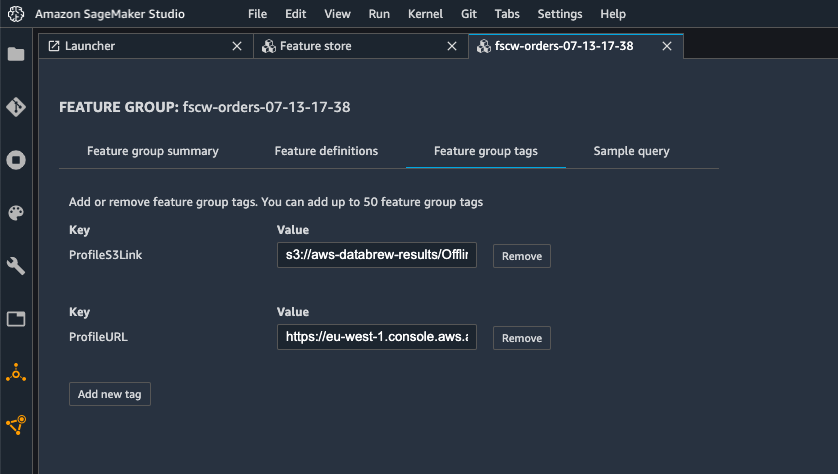Click the ProfileS3Link key text
The image size is (838, 474).
coord(105,255)
